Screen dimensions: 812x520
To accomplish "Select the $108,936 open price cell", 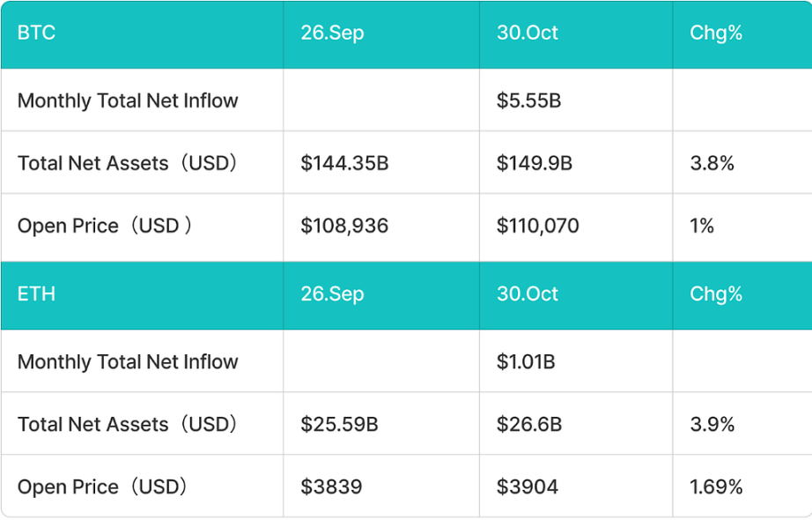I will click(344, 226).
